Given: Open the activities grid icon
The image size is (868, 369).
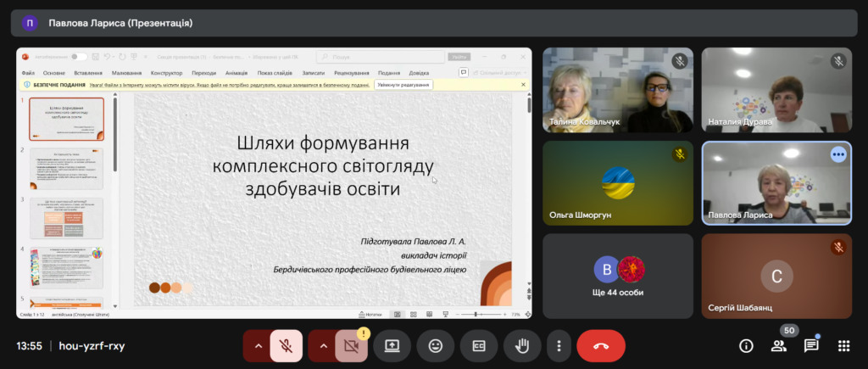Looking at the screenshot, I should (843, 346).
